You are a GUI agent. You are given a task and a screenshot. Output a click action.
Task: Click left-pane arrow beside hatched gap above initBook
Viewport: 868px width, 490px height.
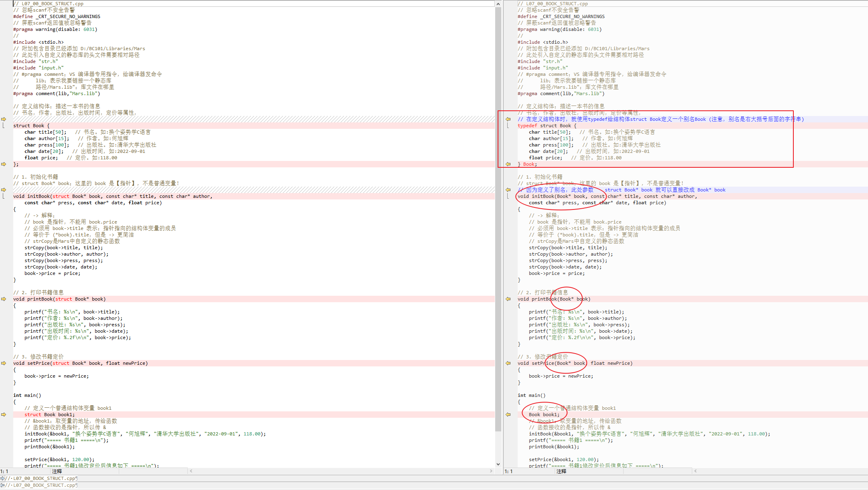tap(4, 190)
